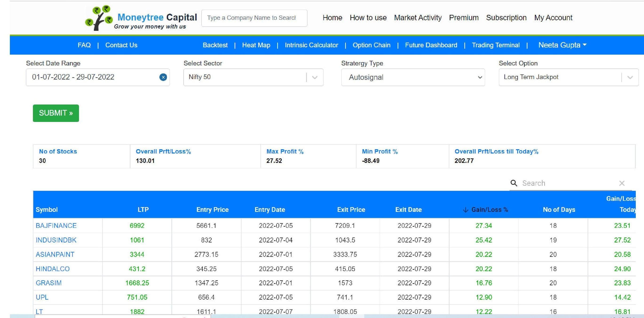Open the Autosignal strategy type dropdown

coord(413,77)
